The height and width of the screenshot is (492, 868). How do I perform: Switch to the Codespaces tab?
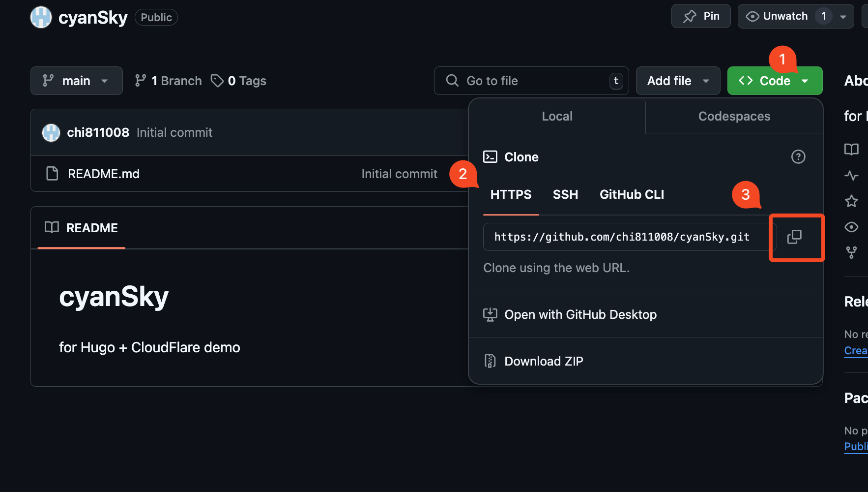(734, 116)
